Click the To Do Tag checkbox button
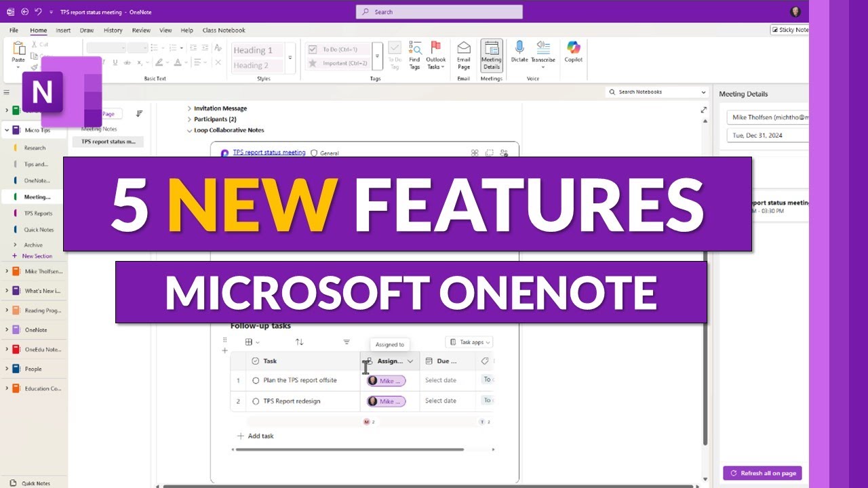Viewport: 868px width, 488px height. pos(395,55)
